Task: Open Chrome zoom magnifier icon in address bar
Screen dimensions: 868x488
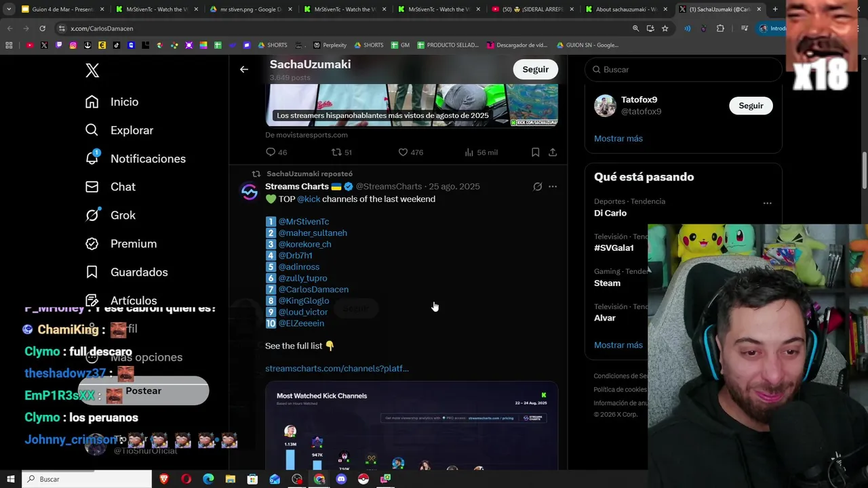Action: (635, 28)
